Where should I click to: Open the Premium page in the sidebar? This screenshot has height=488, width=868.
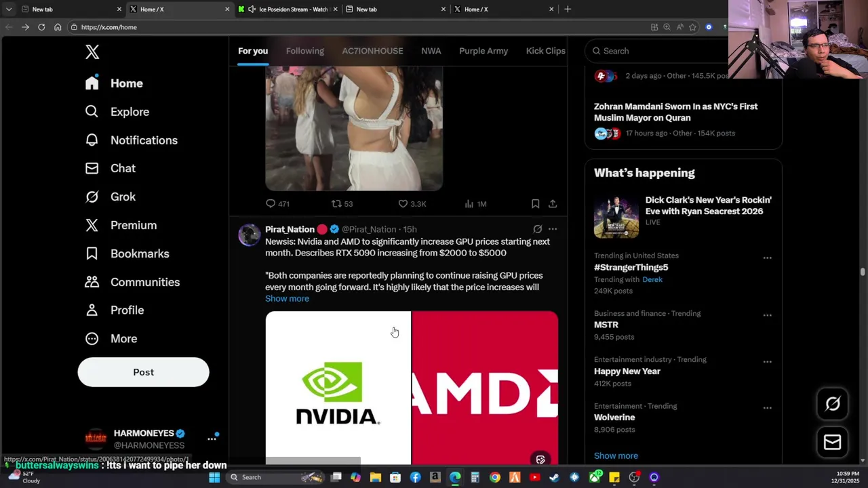click(x=121, y=225)
